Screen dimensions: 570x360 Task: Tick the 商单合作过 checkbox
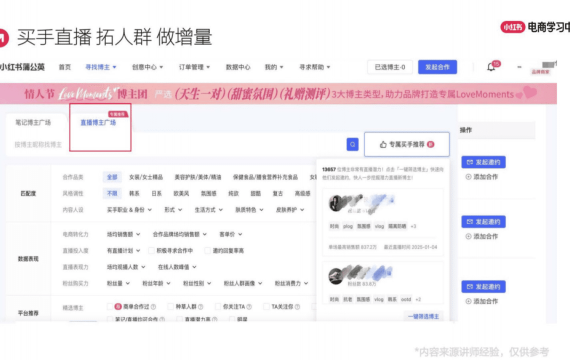click(110, 307)
